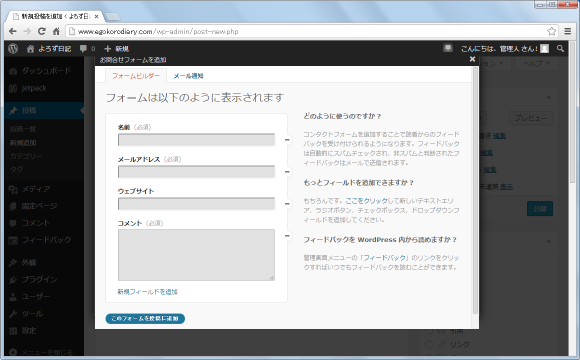Viewport: 580px width, 360px height.
Task: Click the ここをクリック link
Action: [366, 201]
